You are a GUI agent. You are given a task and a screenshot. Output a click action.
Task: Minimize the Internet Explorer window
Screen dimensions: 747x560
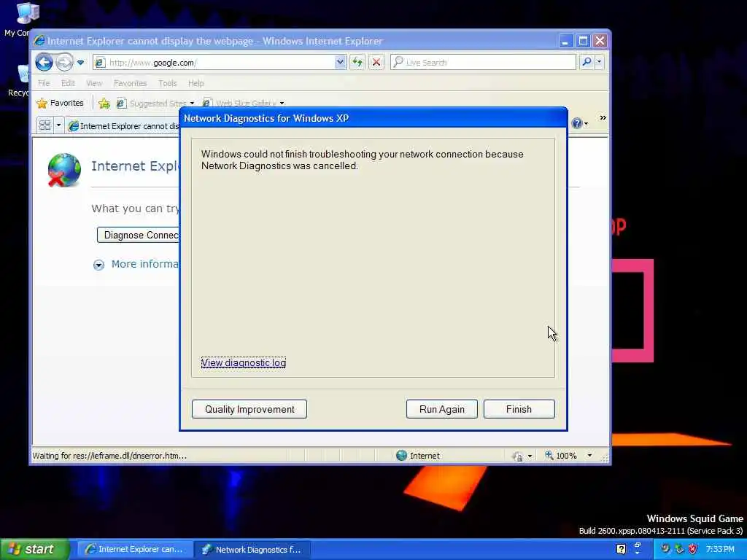(x=565, y=41)
